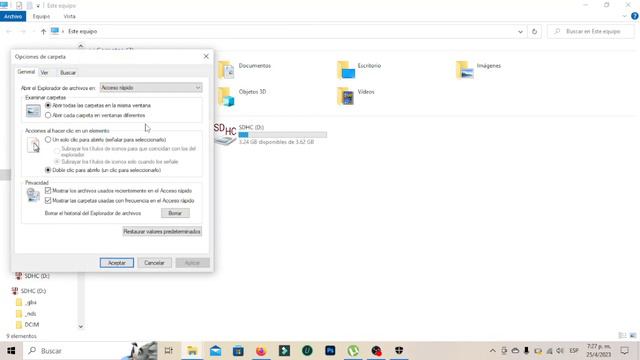Select double click to open option

point(48,170)
